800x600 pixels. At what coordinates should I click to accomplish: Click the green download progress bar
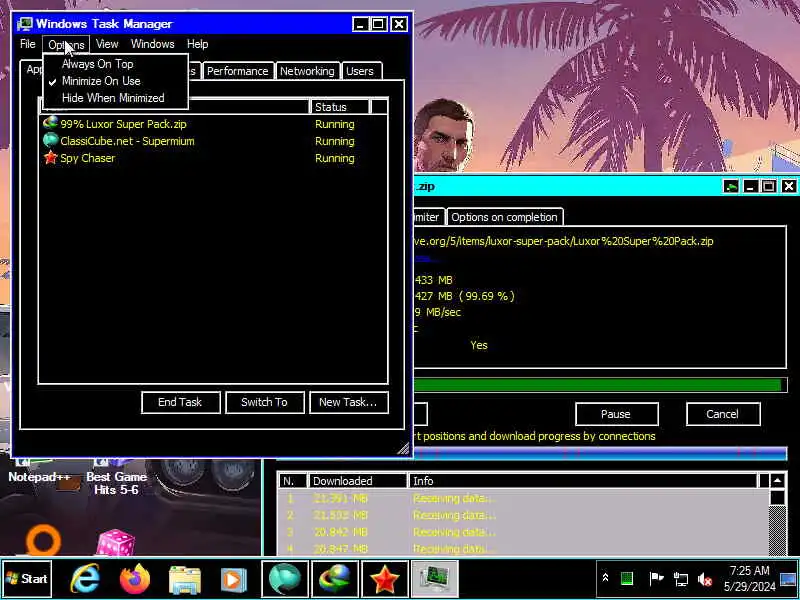click(601, 385)
